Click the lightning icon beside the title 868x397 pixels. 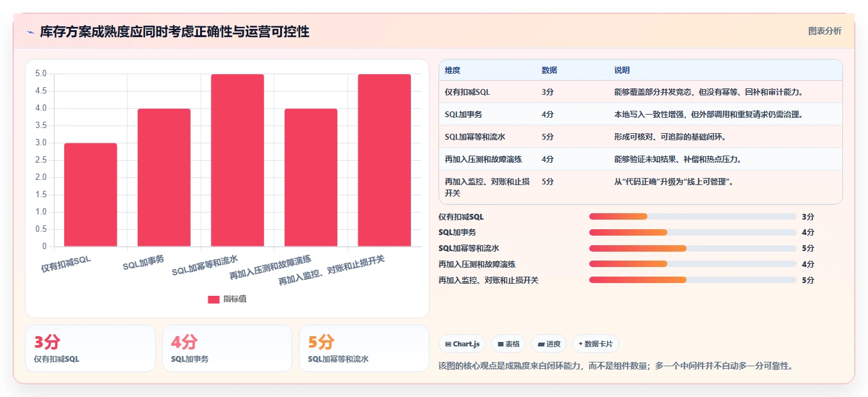(31, 32)
